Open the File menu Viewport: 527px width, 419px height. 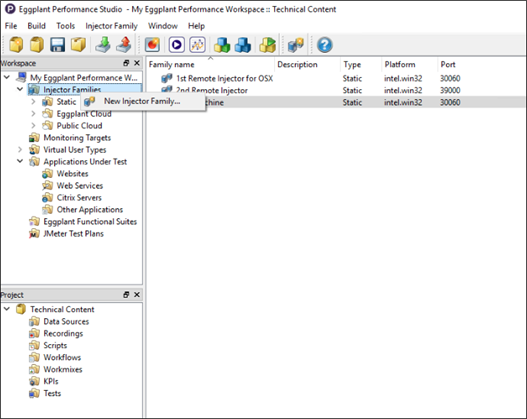tap(11, 26)
